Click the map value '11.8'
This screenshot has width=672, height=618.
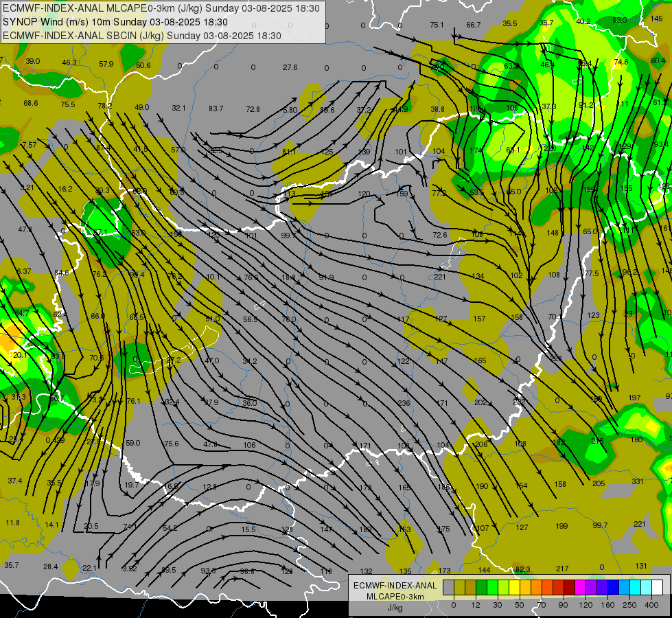13,523
